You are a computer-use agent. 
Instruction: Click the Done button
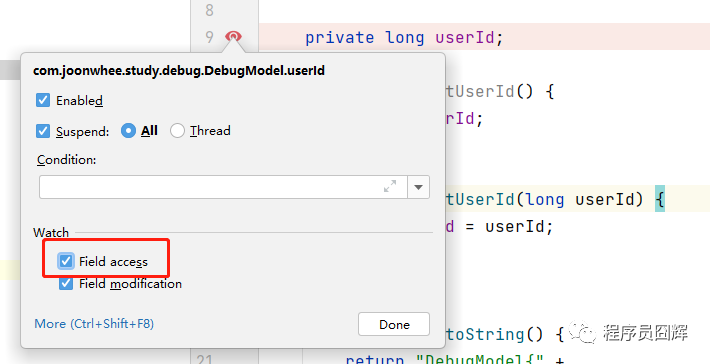pos(394,324)
